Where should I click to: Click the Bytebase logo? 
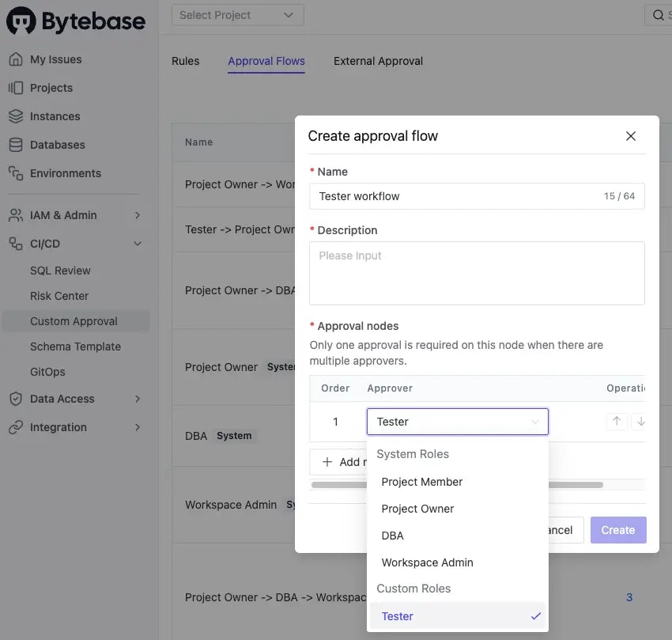pos(75,21)
